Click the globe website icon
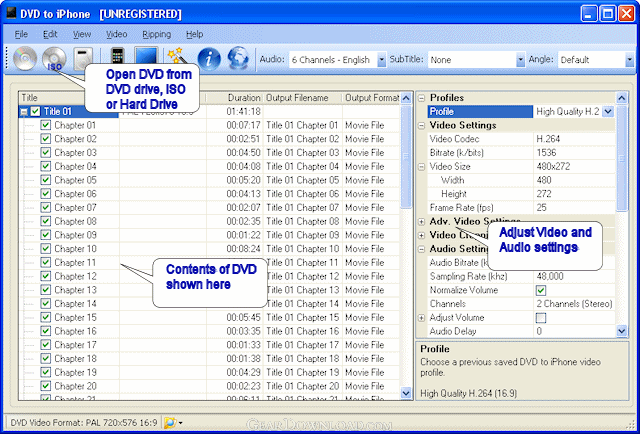 pyautogui.click(x=238, y=58)
